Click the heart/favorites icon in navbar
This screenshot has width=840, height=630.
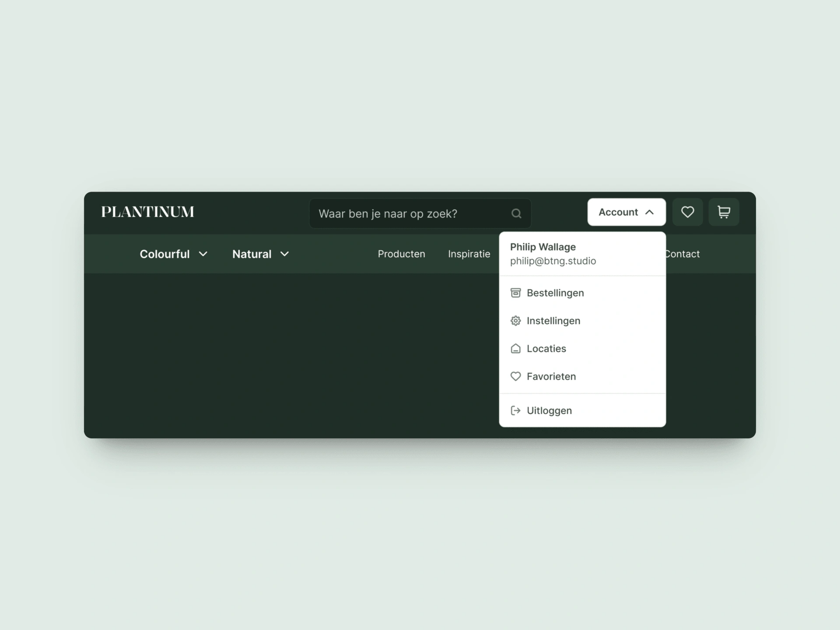(x=688, y=212)
